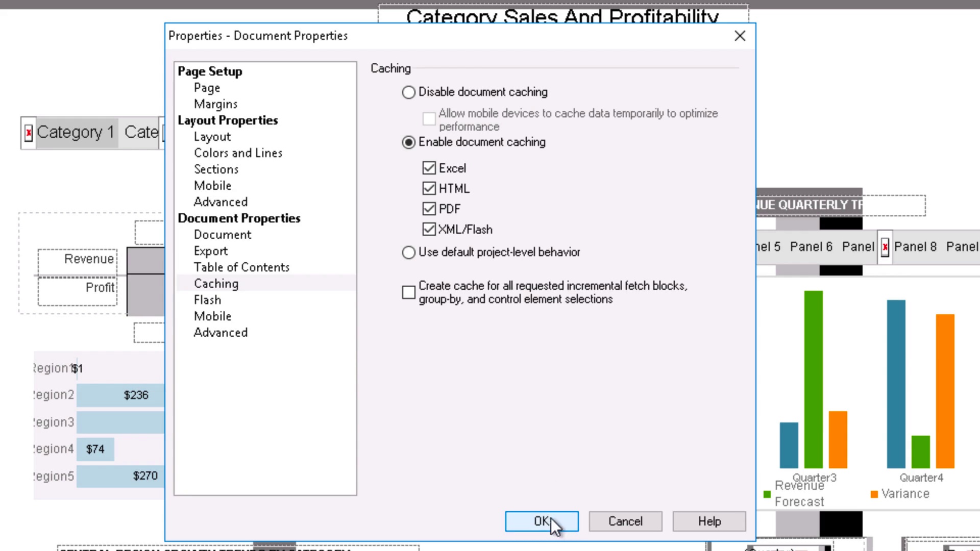
Task: Select Flash under Document Properties
Action: point(207,300)
